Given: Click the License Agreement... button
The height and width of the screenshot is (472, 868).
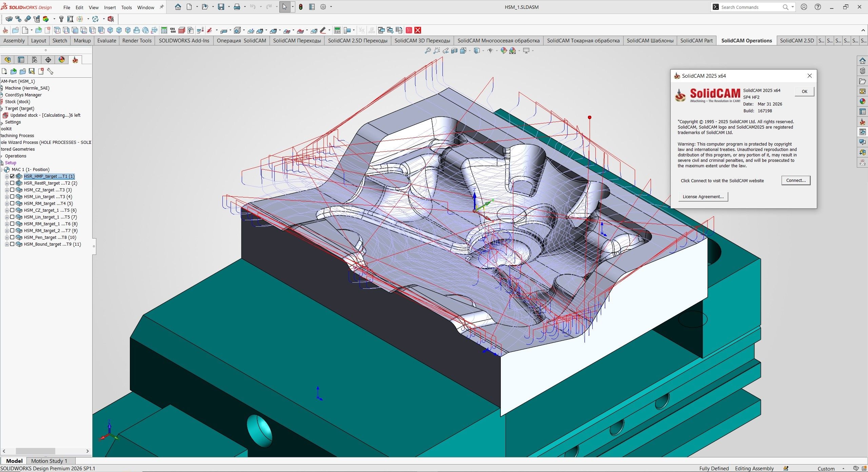Looking at the screenshot, I should 703,196.
